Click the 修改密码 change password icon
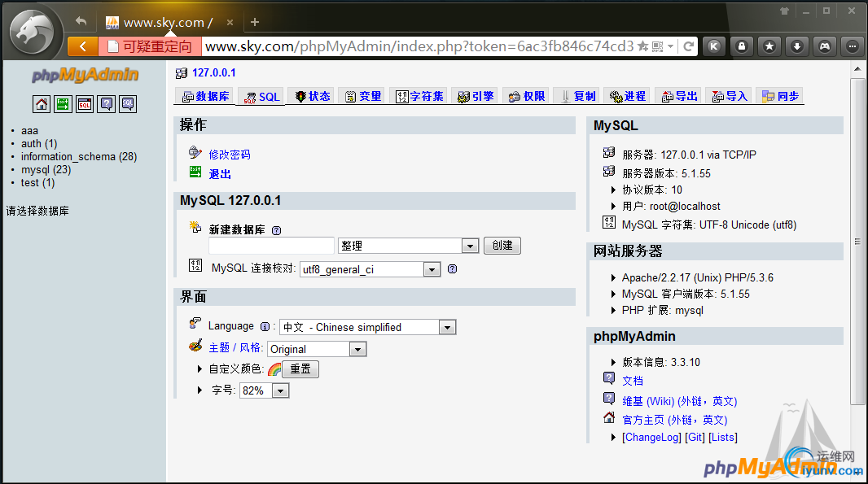This screenshot has height=484, width=868. point(195,151)
